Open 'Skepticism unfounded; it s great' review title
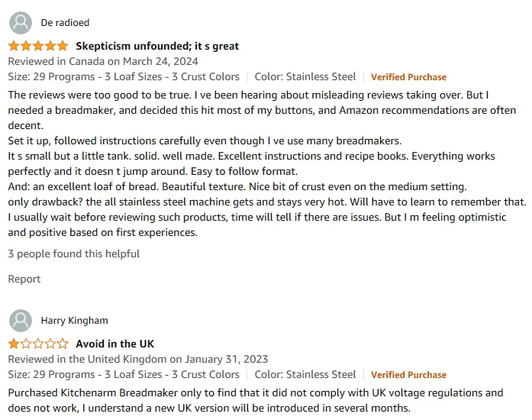The width and height of the screenshot is (532, 420). click(x=157, y=46)
